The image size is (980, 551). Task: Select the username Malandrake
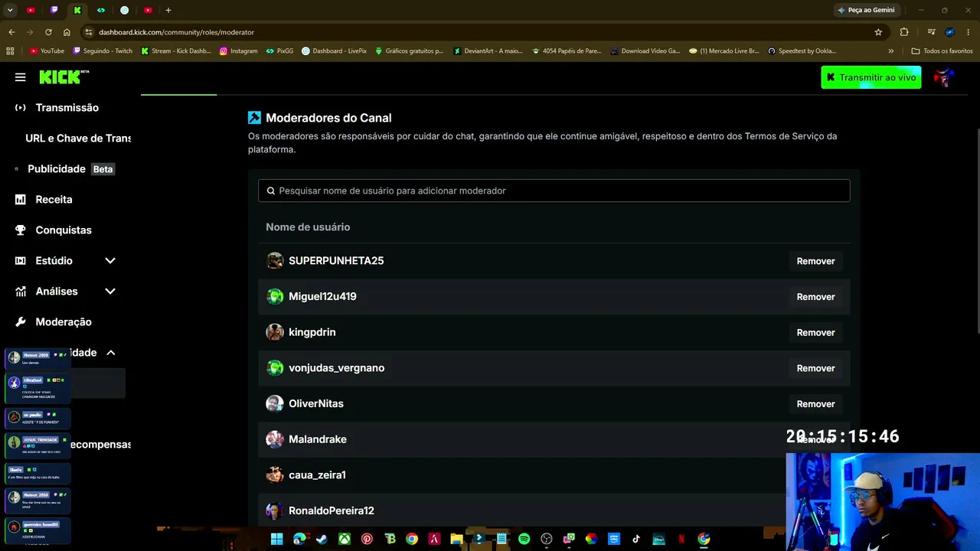tap(318, 439)
